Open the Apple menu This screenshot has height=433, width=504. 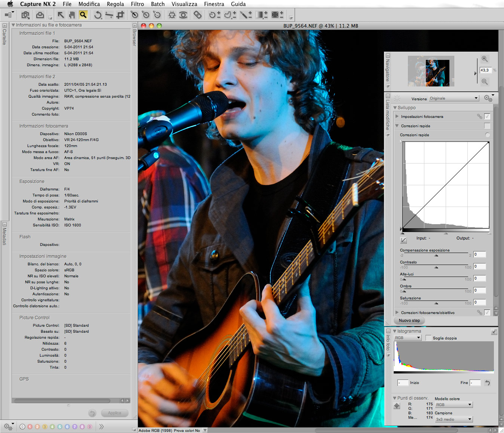click(10, 4)
